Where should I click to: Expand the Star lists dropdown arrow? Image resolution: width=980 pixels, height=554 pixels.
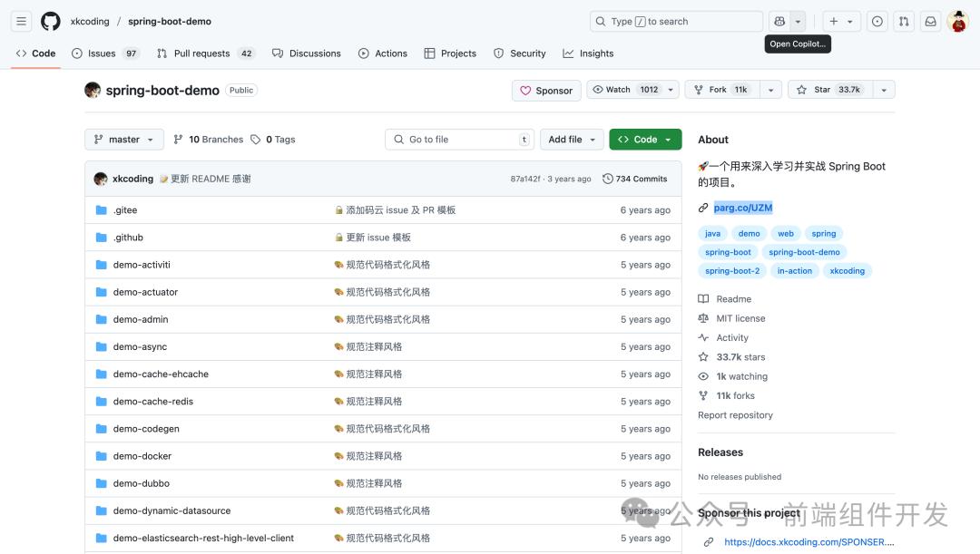click(x=884, y=90)
